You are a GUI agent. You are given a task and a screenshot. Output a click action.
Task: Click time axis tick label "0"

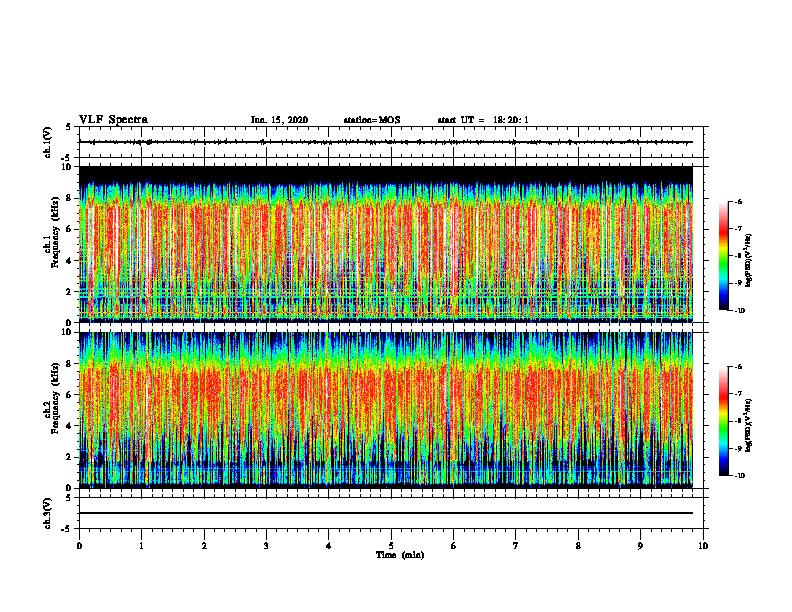[x=79, y=546]
